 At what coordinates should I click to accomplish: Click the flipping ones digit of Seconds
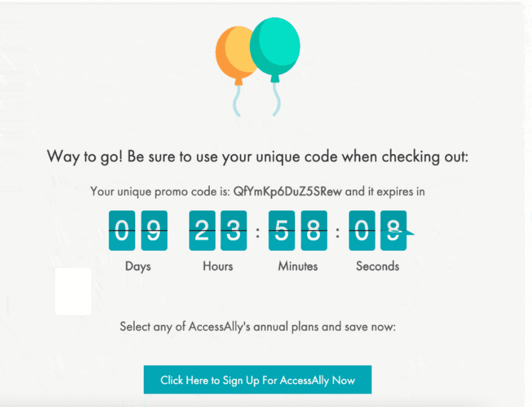[x=393, y=230]
